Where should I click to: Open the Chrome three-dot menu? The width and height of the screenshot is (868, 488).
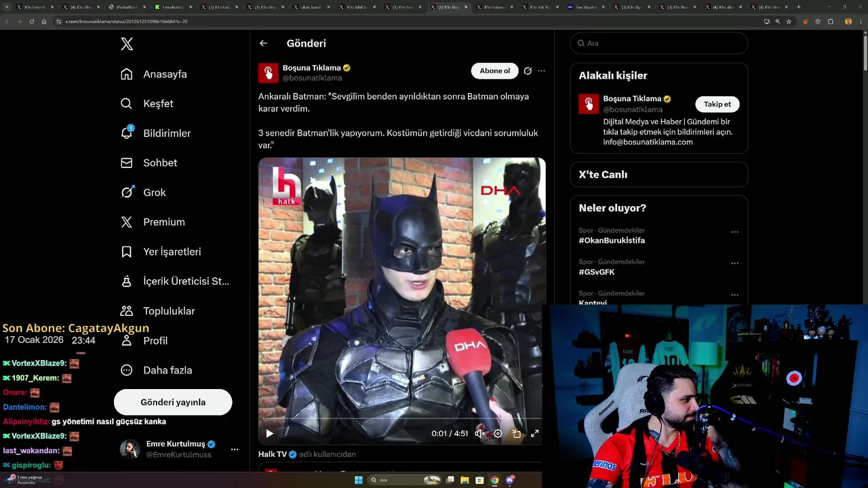[861, 22]
